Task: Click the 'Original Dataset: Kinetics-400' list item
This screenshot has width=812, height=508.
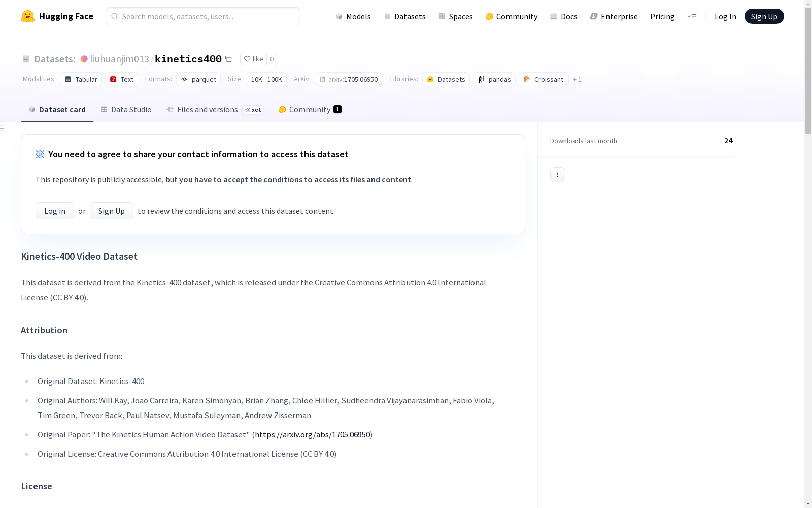Action: pyautogui.click(x=91, y=382)
